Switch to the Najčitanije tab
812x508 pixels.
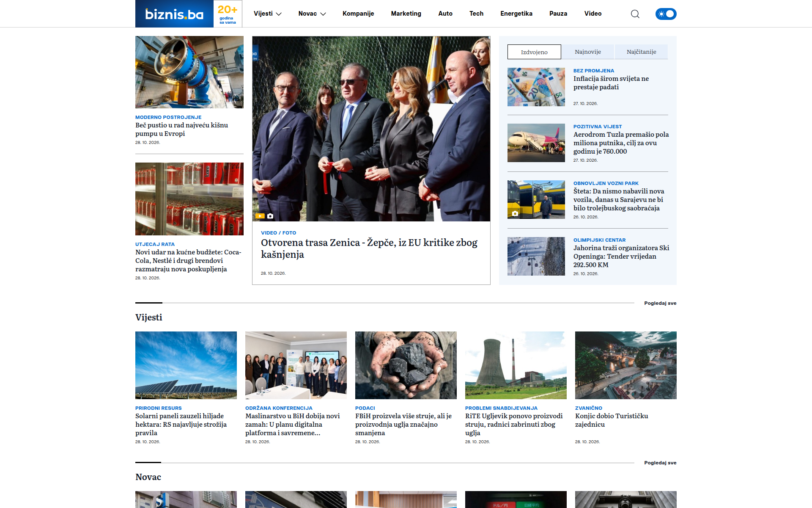641,52
